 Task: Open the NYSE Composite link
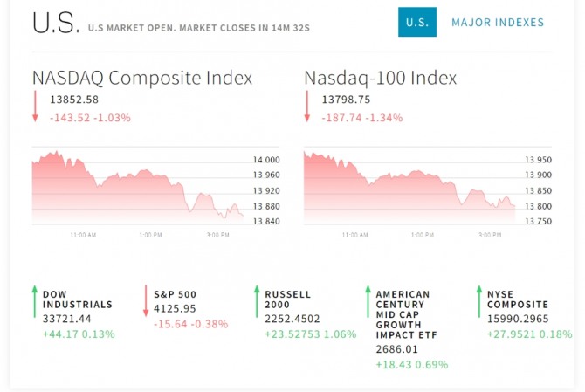coord(518,299)
